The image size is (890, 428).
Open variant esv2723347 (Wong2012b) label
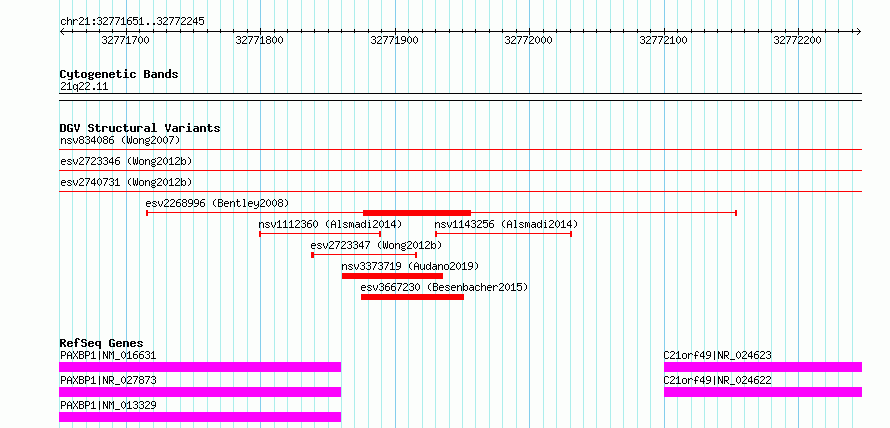point(376,245)
